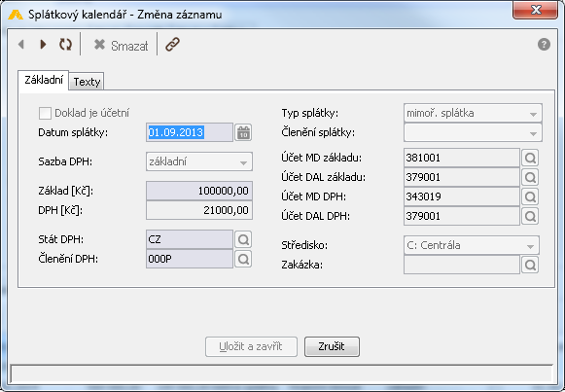Go to previous record arrow
This screenshot has width=565, height=392.
21,45
